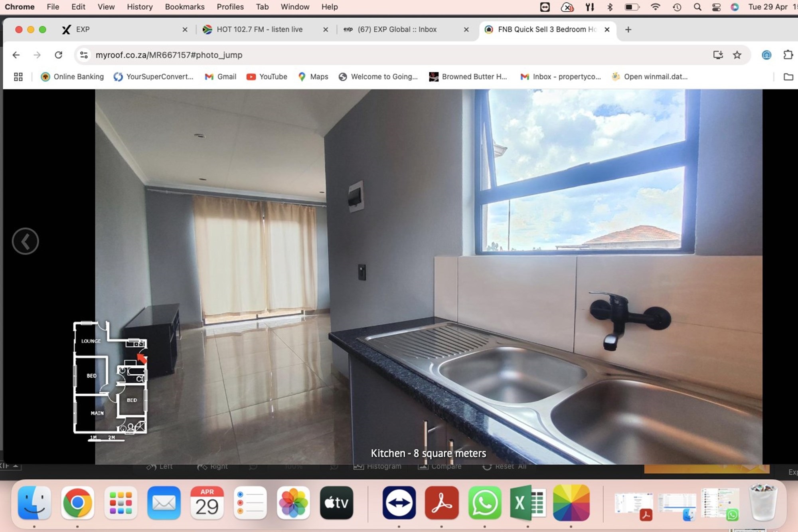Open WhatsApp from the dock
Viewport: 798px width, 532px height.
(484, 503)
